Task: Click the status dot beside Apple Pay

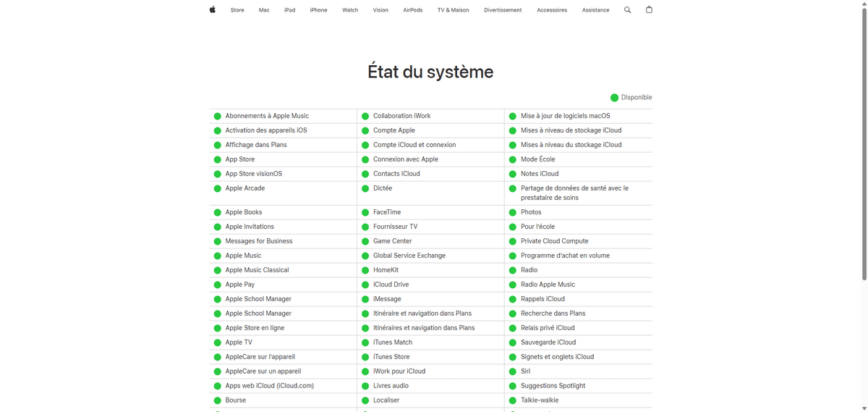Action: click(217, 285)
